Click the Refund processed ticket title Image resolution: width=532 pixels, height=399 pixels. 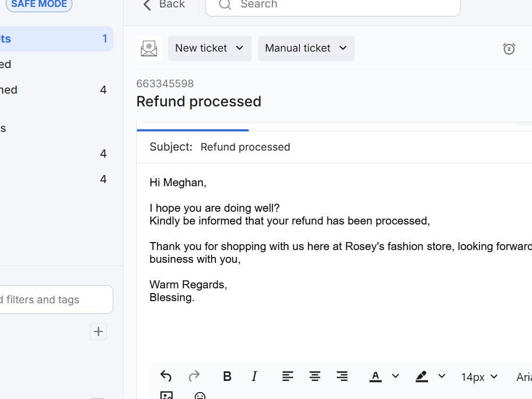[199, 102]
